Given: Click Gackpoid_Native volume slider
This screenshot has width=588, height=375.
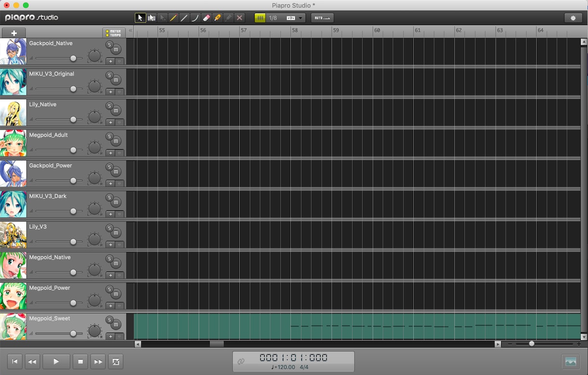Looking at the screenshot, I should coord(59,58).
